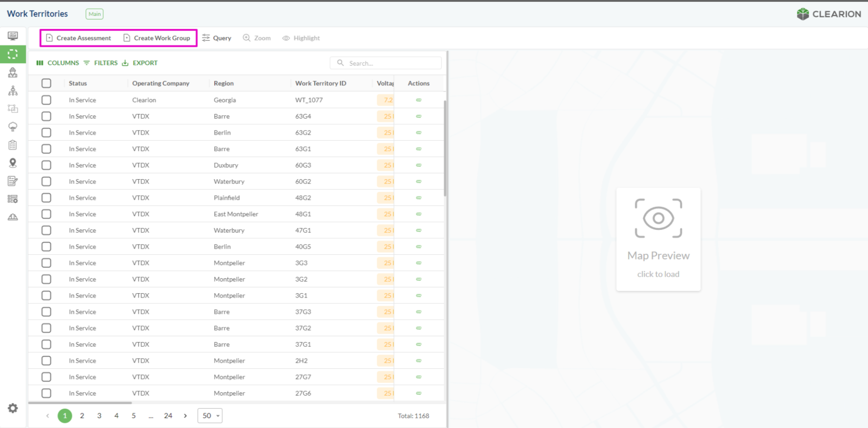
Task: Click the worker with hard hat sidebar icon
Action: [13, 72]
